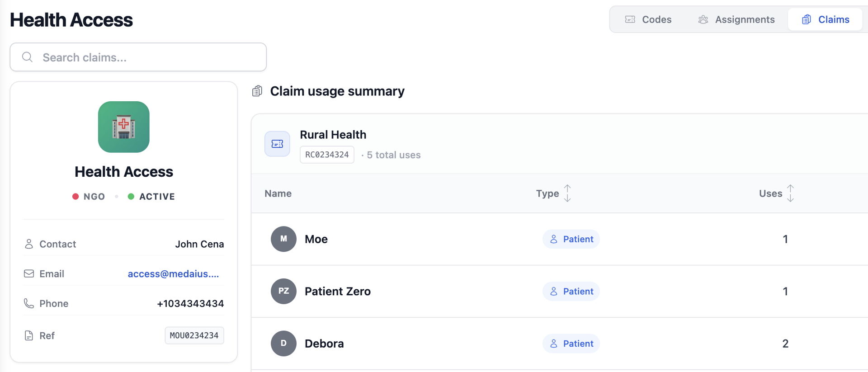Screen dimensions: 868x372
Task: Click the RC0234324 code chip
Action: tap(326, 154)
